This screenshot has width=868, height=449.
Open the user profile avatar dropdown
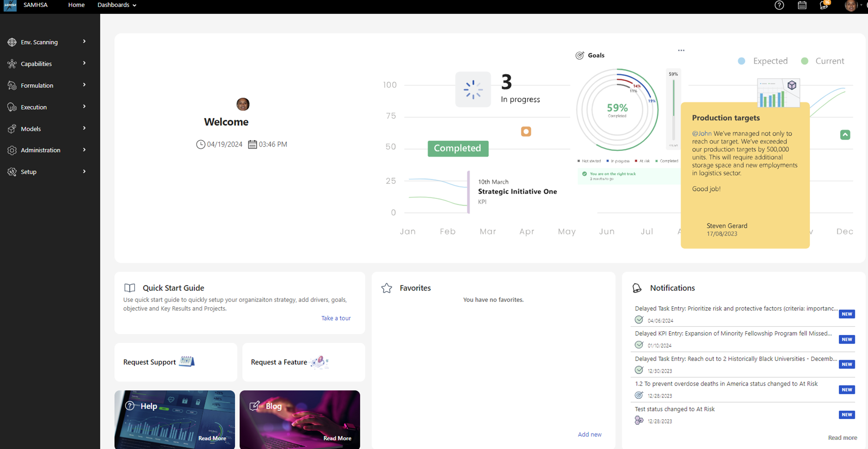coord(851,6)
